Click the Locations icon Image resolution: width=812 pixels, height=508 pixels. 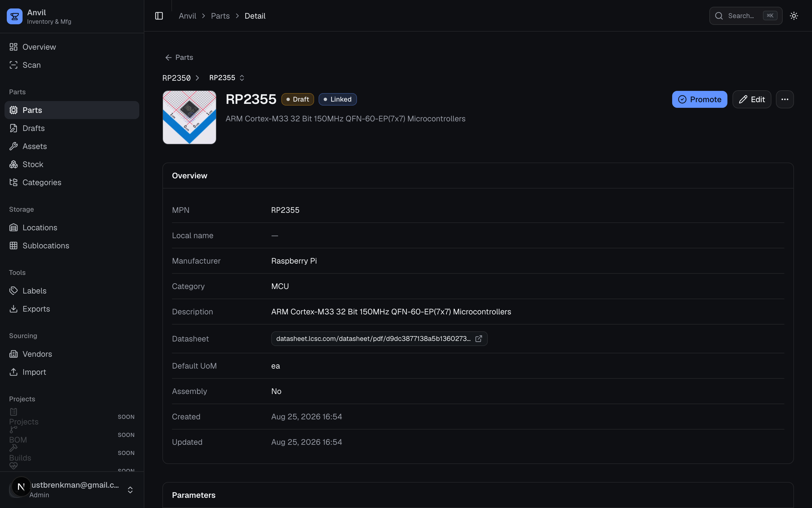point(14,227)
